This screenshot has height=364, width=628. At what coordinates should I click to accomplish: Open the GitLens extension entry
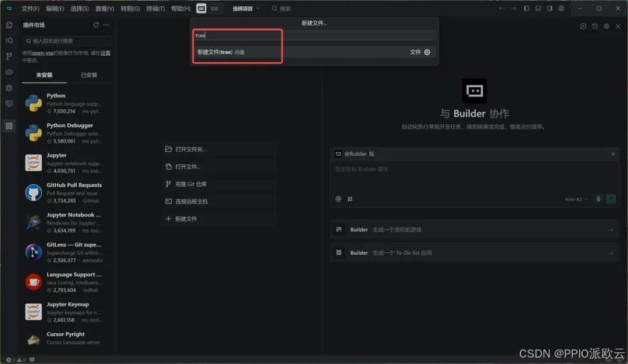(x=66, y=252)
